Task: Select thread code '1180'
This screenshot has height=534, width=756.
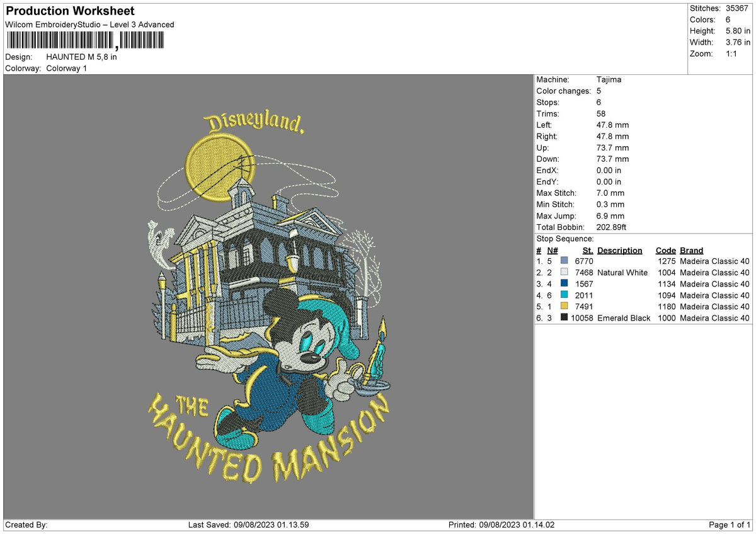Action: (x=667, y=307)
